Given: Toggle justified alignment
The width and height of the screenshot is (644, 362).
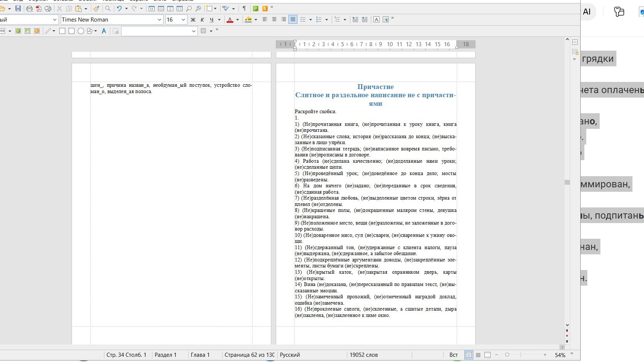Looking at the screenshot, I should 293,19.
